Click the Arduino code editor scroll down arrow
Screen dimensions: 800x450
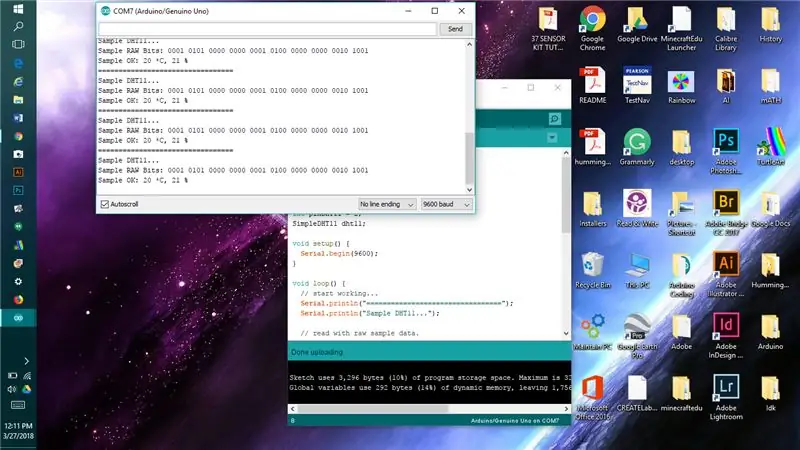click(566, 333)
